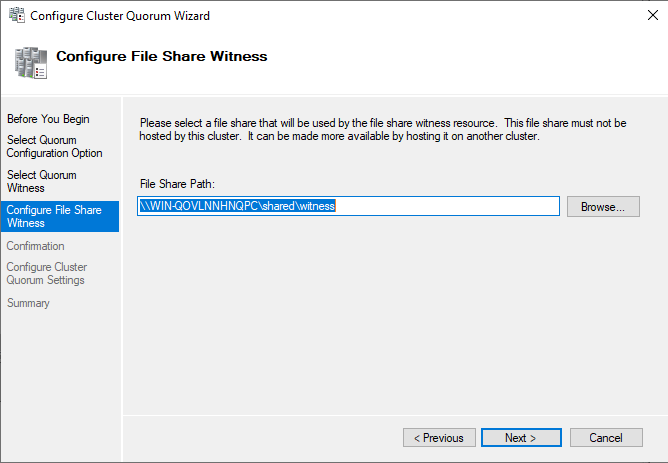Select the Configure Cluster Quorum Settings step
The width and height of the screenshot is (668, 463).
coord(47,273)
